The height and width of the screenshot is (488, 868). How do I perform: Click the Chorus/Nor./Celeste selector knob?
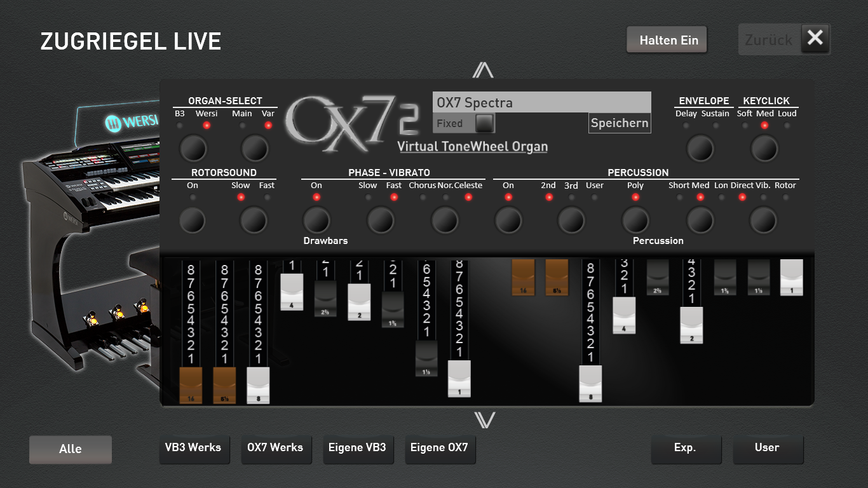[445, 220]
